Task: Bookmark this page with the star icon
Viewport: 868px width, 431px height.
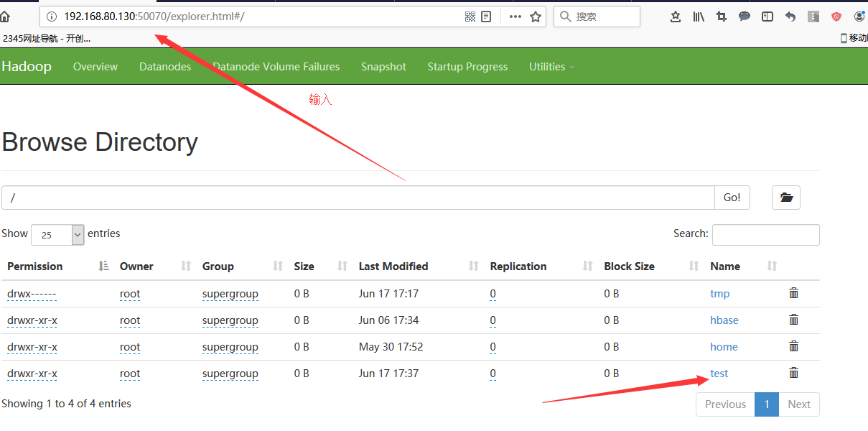Action: point(536,17)
